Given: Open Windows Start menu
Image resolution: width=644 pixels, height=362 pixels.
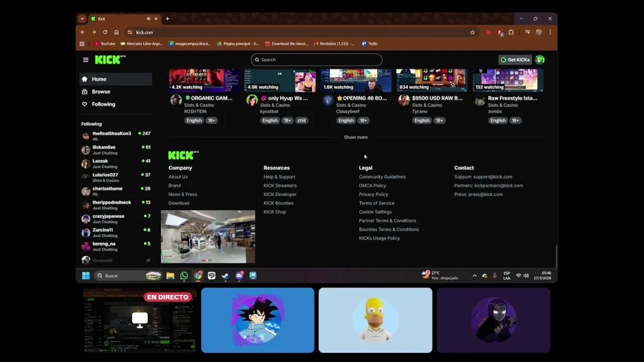Looking at the screenshot, I should [x=86, y=276].
